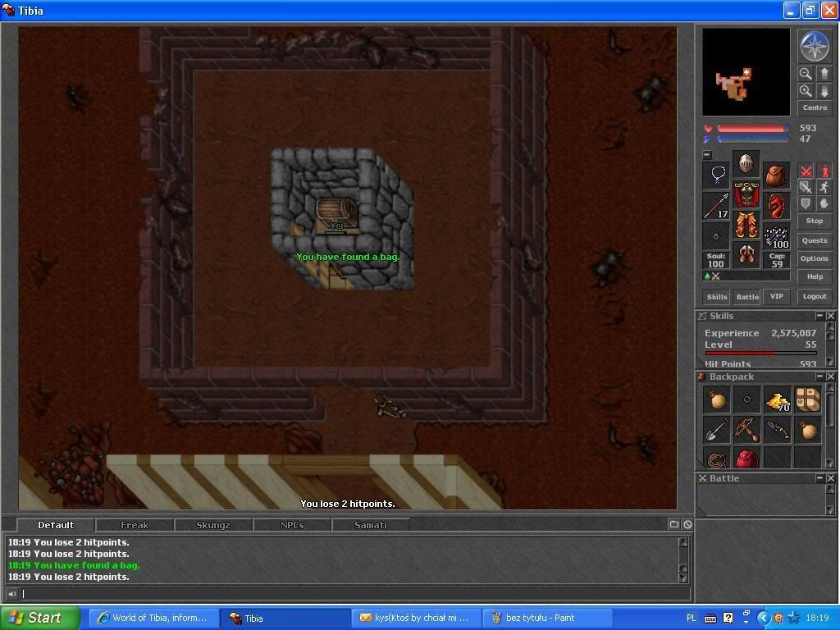Toggle secure mode hand button
The width and height of the screenshot is (840, 630).
(x=824, y=203)
